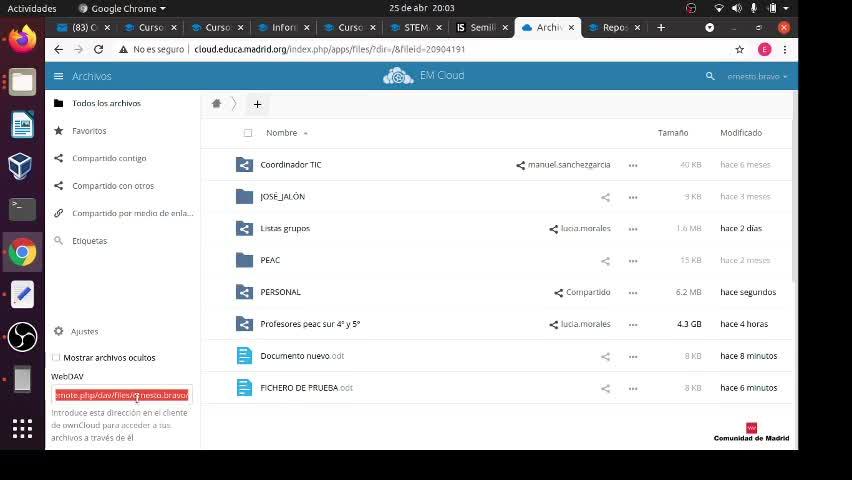Viewport: 852px width, 480px height.
Task: Bookmark this page with star icon
Action: pyautogui.click(x=739, y=49)
